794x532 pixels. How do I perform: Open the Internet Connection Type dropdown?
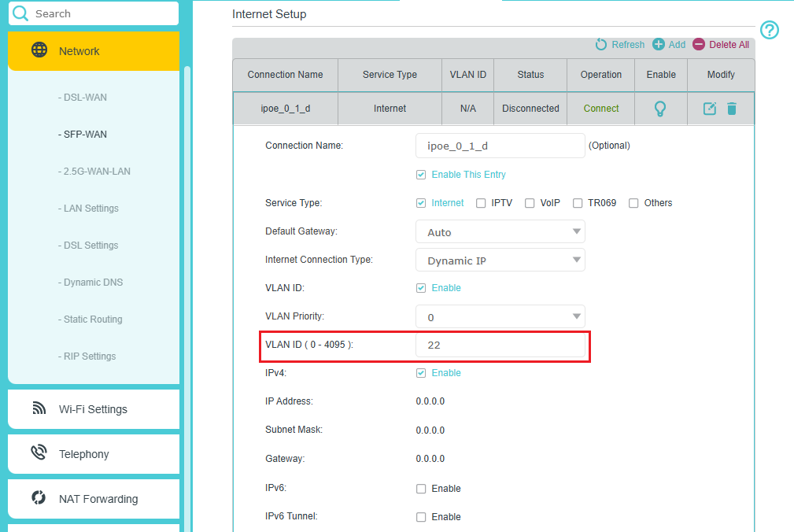tap(500, 259)
